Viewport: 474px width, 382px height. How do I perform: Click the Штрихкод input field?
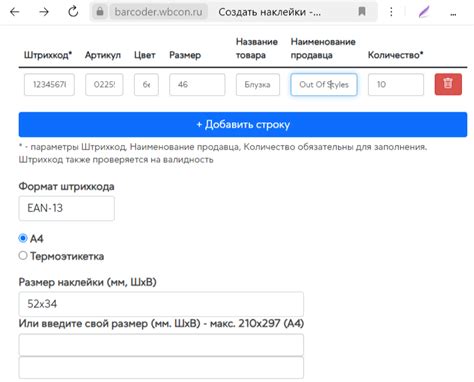49,85
